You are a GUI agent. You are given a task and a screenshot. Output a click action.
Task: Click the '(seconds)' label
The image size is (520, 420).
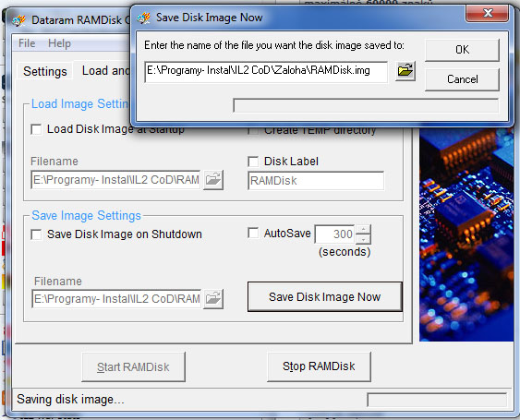[345, 252]
